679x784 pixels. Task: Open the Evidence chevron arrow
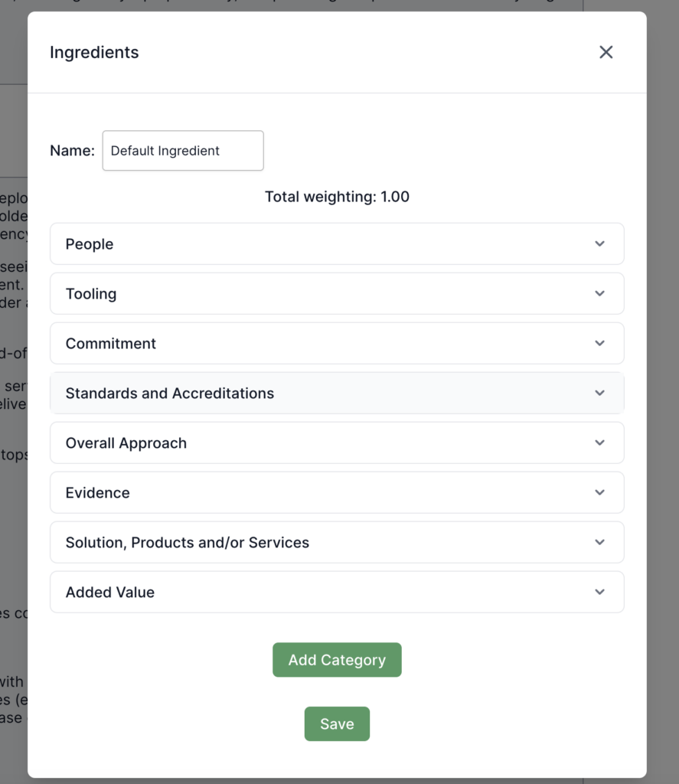click(x=599, y=492)
